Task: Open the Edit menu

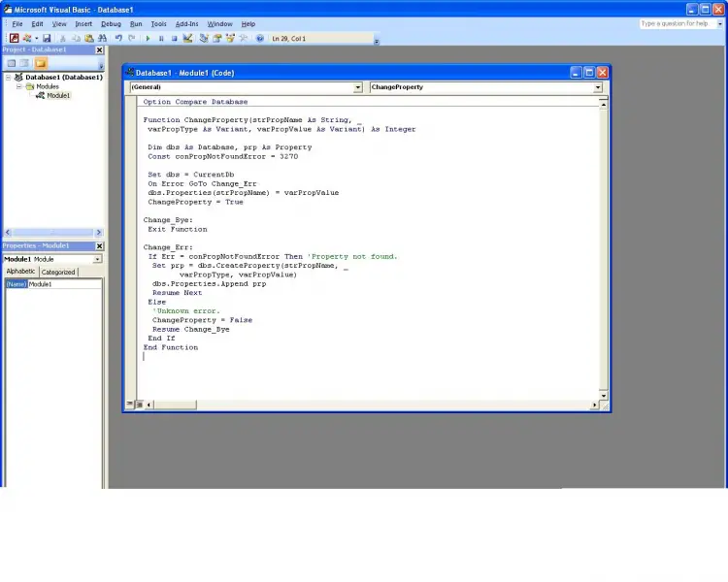Action: click(x=37, y=23)
